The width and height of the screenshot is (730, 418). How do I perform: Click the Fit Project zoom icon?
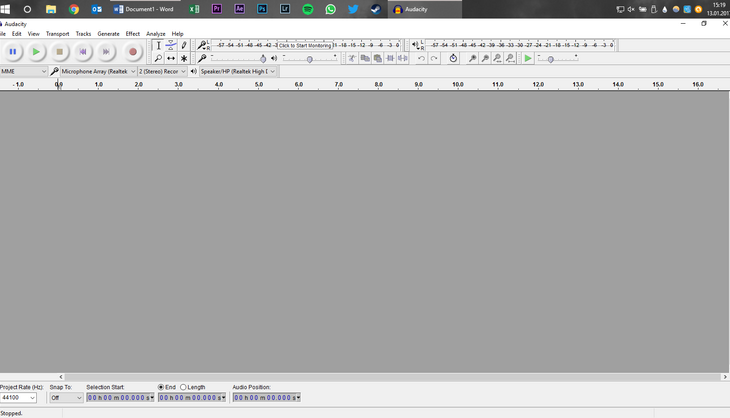pos(510,58)
